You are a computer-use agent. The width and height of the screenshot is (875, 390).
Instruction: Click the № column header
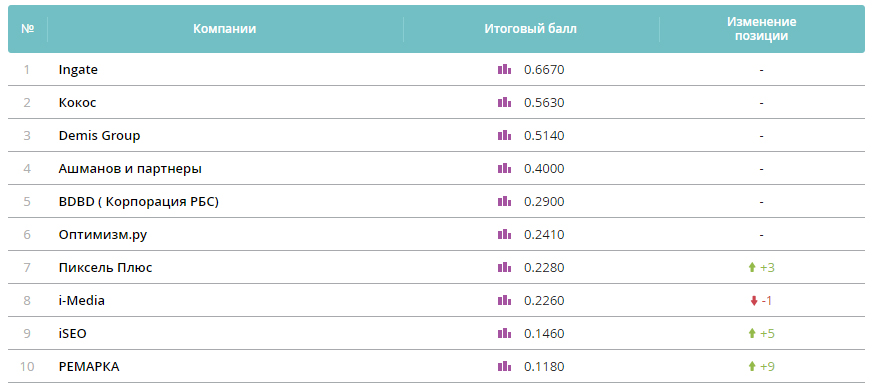pyautogui.click(x=28, y=29)
